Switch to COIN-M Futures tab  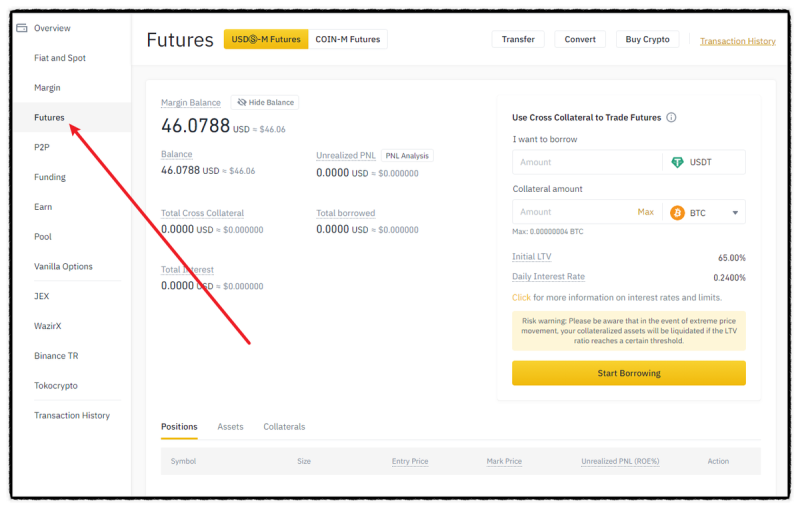347,39
